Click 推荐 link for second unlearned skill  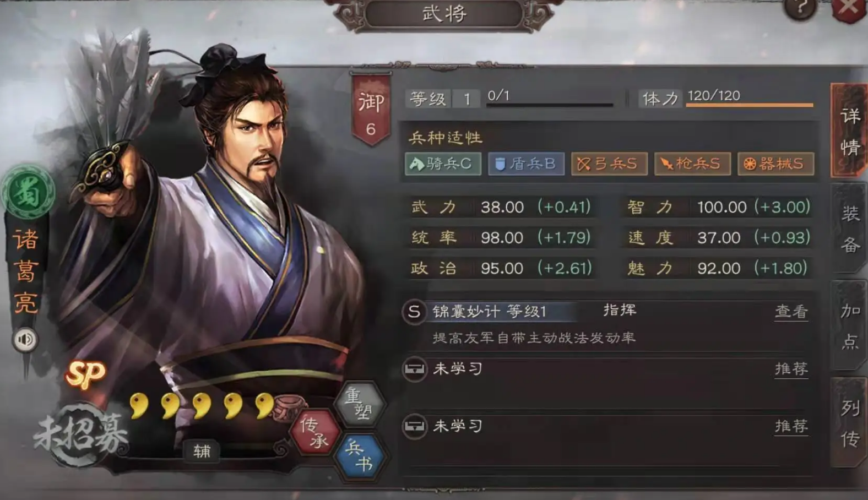point(791,426)
